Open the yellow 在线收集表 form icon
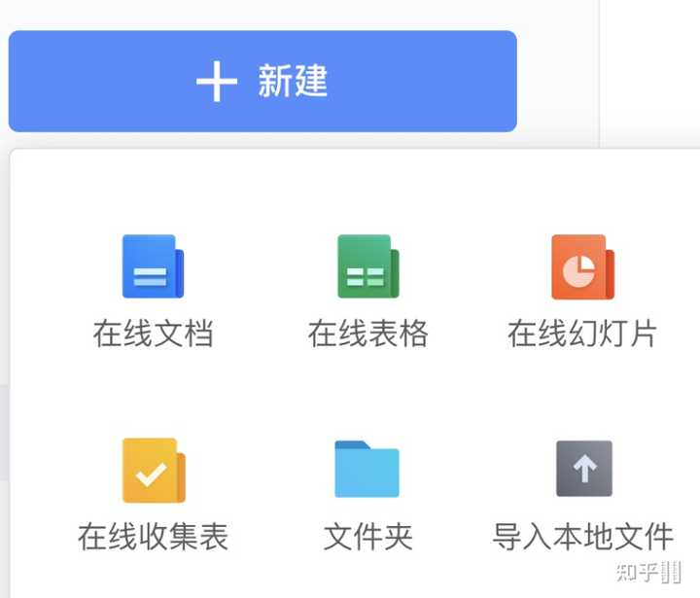The width and height of the screenshot is (700, 598). [x=154, y=471]
